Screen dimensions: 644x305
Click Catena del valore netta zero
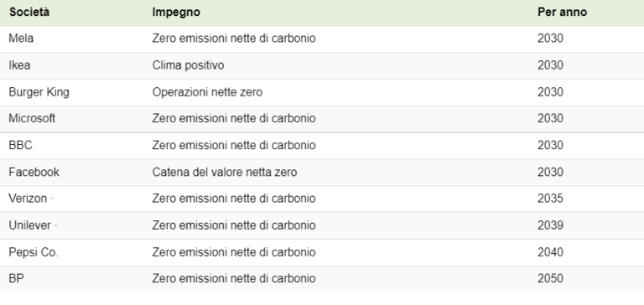pyautogui.click(x=225, y=172)
